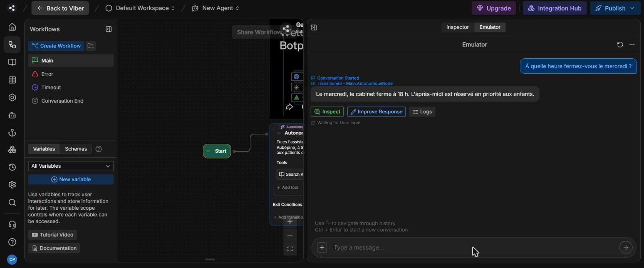Click the fit-to-screen canvas icon
This screenshot has width=644, height=268.
pos(290,249)
